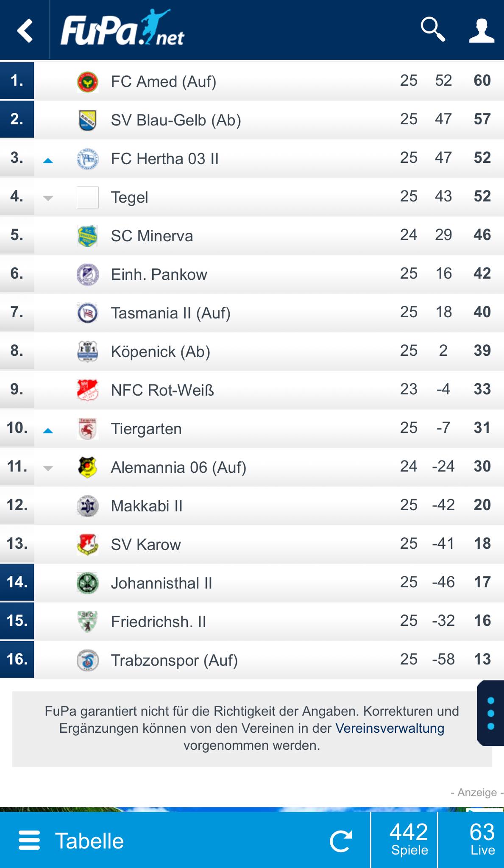Open the hamburger menu beside Tabelle
The width and height of the screenshot is (504, 868).
click(x=29, y=840)
